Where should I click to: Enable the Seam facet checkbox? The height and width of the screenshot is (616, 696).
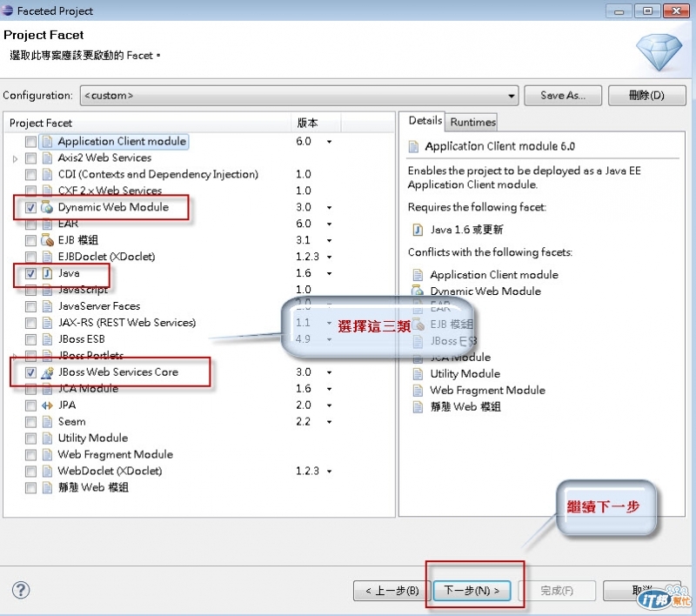point(30,422)
